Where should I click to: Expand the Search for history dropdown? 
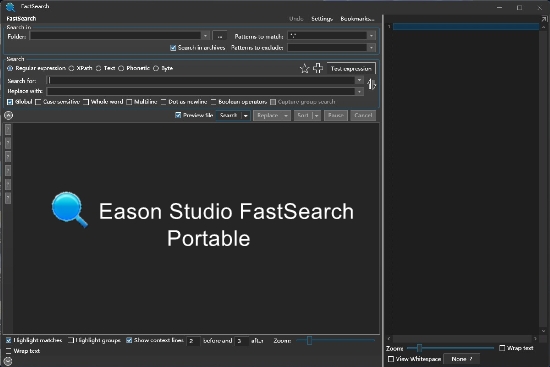click(359, 80)
